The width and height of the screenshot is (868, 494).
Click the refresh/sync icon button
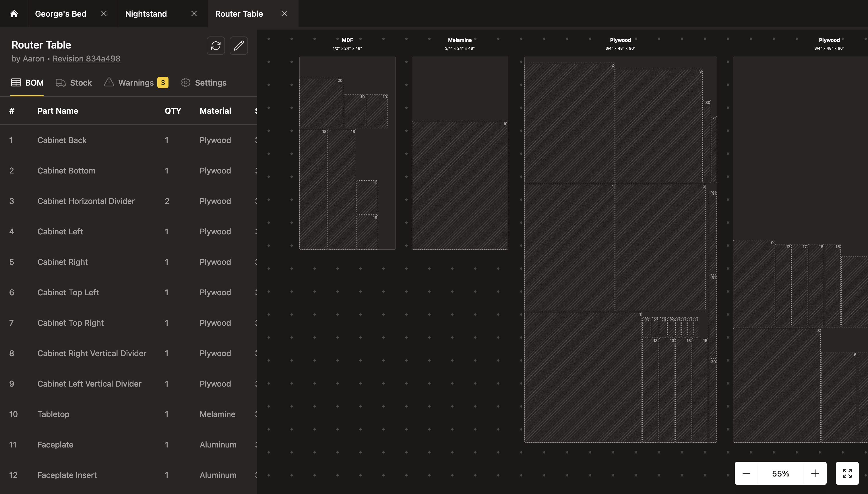pyautogui.click(x=216, y=46)
